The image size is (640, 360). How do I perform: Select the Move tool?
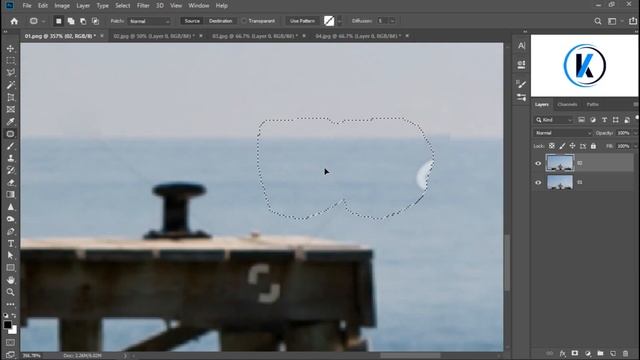(x=11, y=49)
